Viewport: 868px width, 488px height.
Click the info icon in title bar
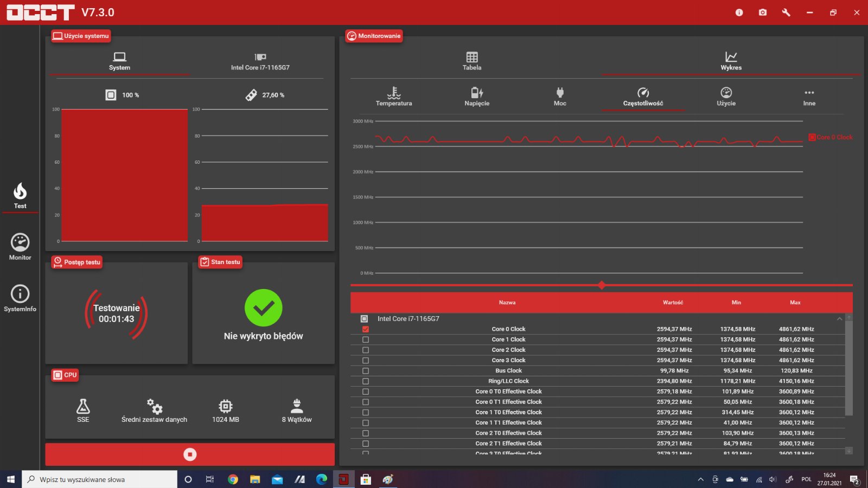(x=739, y=12)
